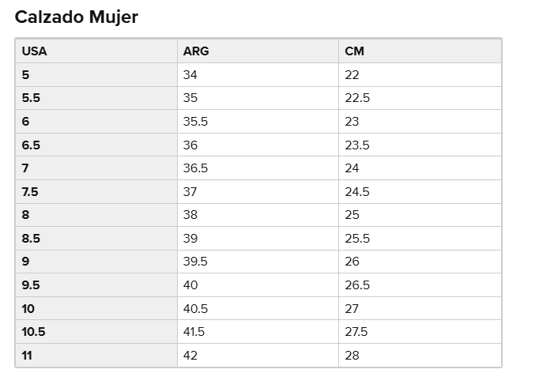
Task: Select the USA column header
Action: (x=35, y=51)
